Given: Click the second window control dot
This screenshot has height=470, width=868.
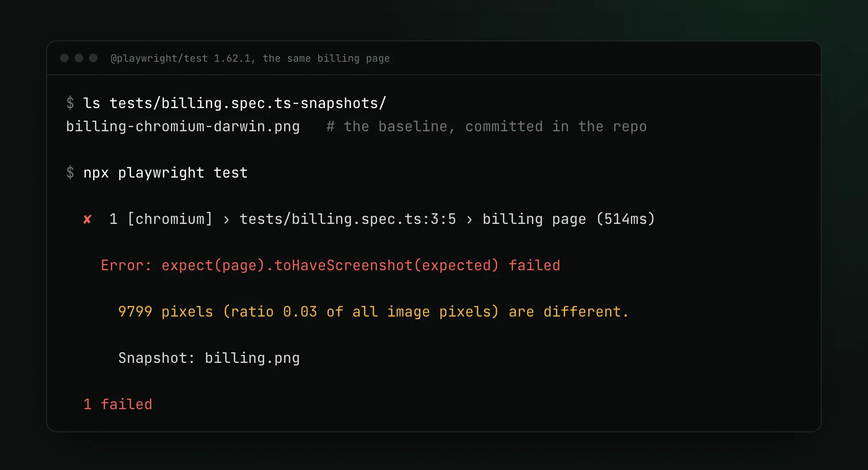Looking at the screenshot, I should pyautogui.click(x=79, y=58).
